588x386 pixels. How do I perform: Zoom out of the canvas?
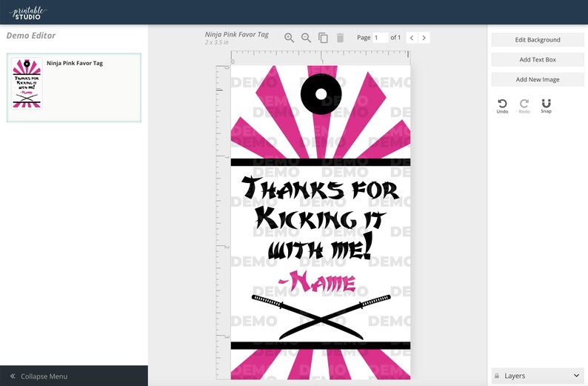click(306, 38)
